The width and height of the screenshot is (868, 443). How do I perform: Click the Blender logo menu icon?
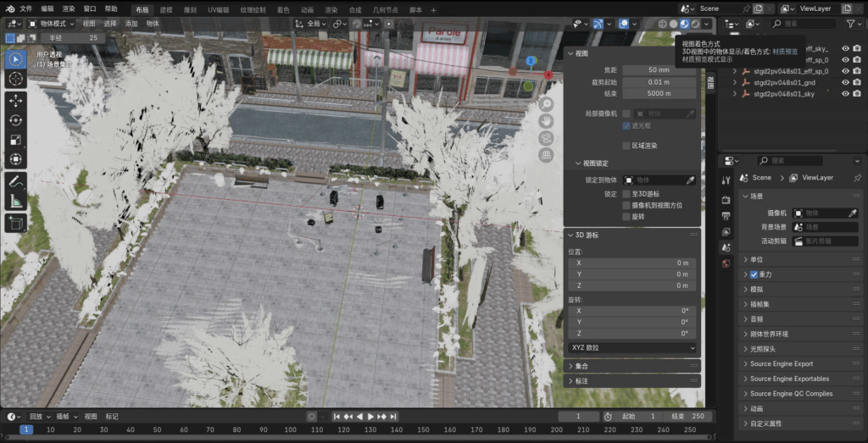[x=10, y=9]
